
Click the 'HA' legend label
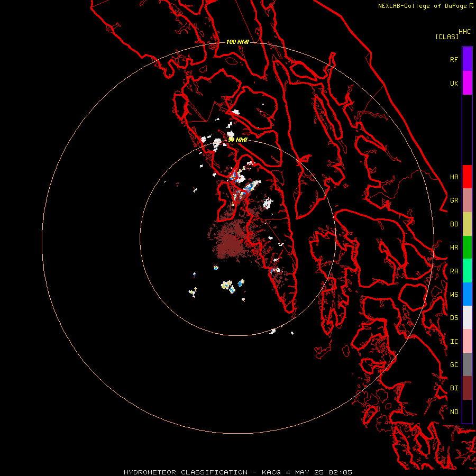[454, 177]
